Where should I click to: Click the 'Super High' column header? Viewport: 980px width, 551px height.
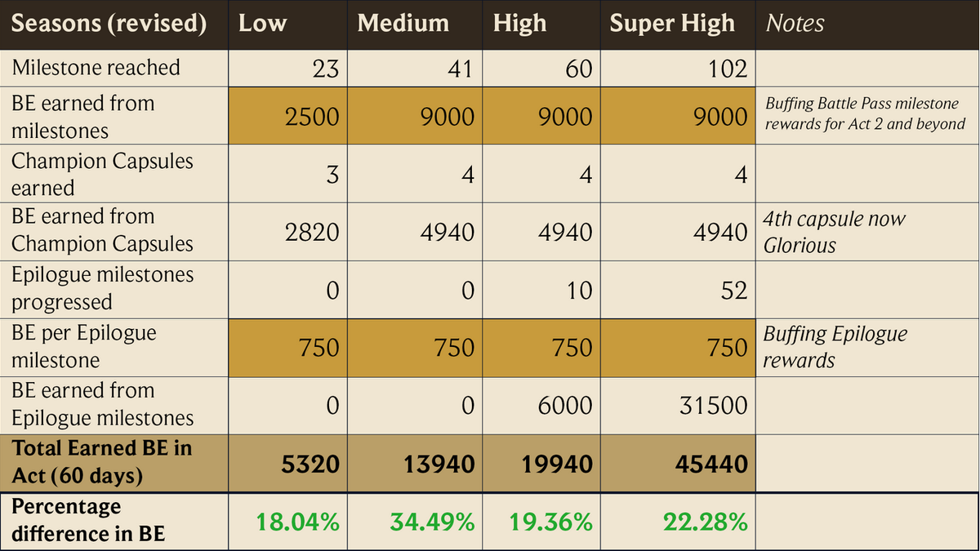click(x=672, y=23)
